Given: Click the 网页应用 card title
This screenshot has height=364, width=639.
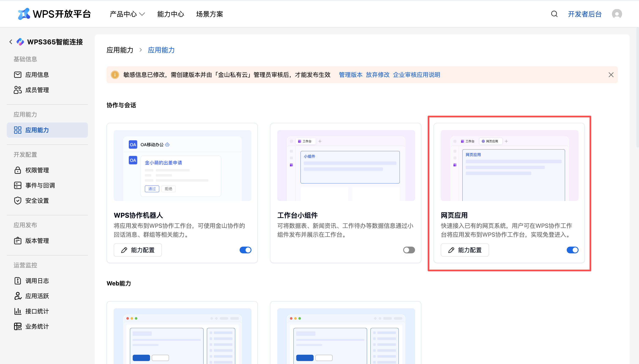Looking at the screenshot, I should (x=454, y=215).
